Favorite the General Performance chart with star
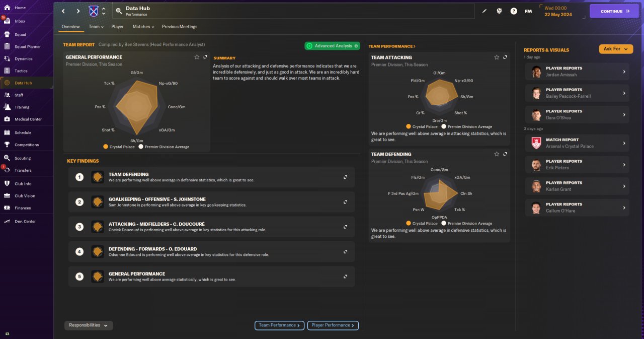 [197, 57]
